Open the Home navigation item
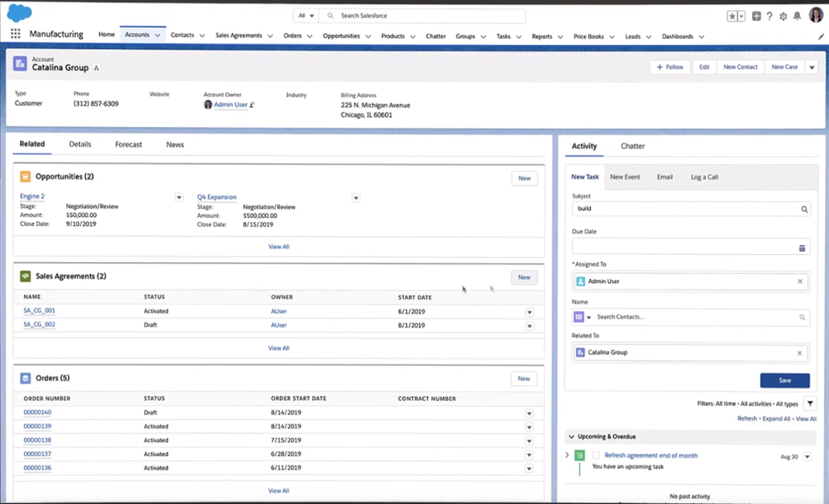The height and width of the screenshot is (504, 829). pos(106,35)
